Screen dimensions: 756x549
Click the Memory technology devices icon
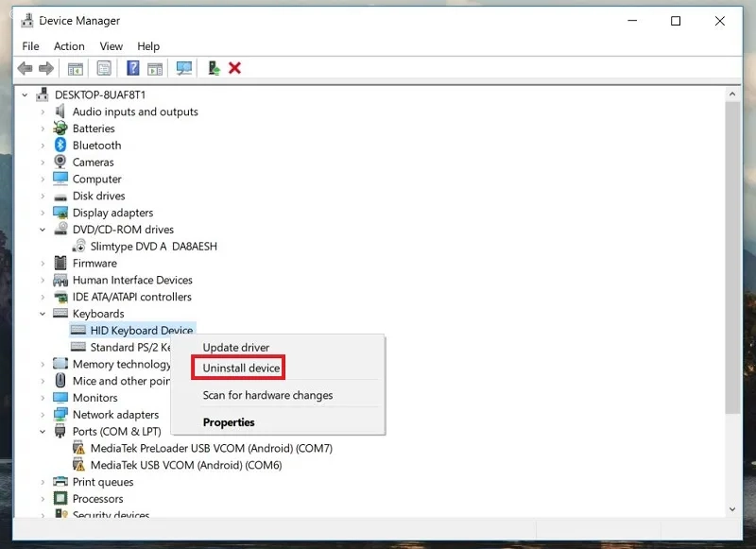coord(60,364)
